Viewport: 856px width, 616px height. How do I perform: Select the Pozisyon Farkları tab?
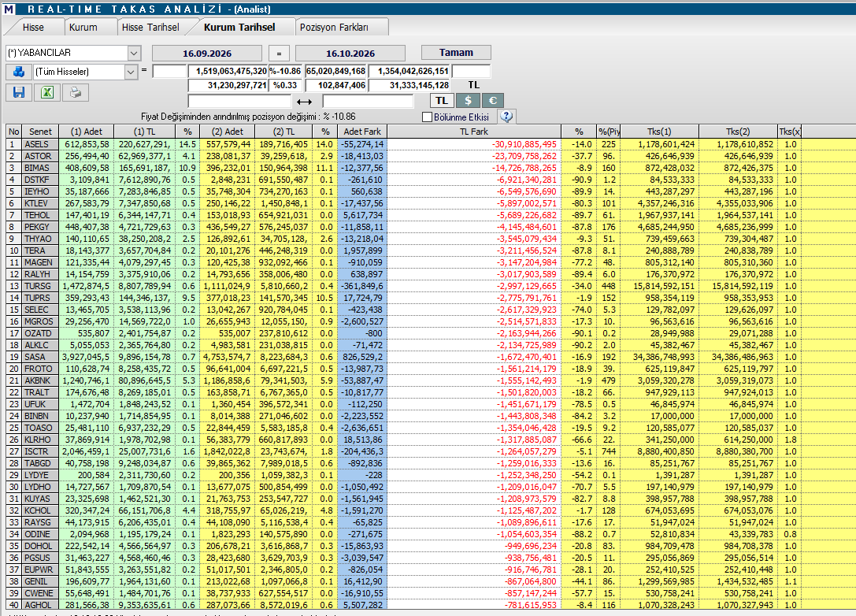334,28
